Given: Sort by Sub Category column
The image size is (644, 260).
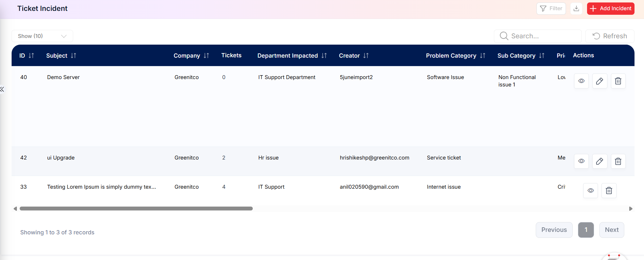Looking at the screenshot, I should tap(542, 56).
